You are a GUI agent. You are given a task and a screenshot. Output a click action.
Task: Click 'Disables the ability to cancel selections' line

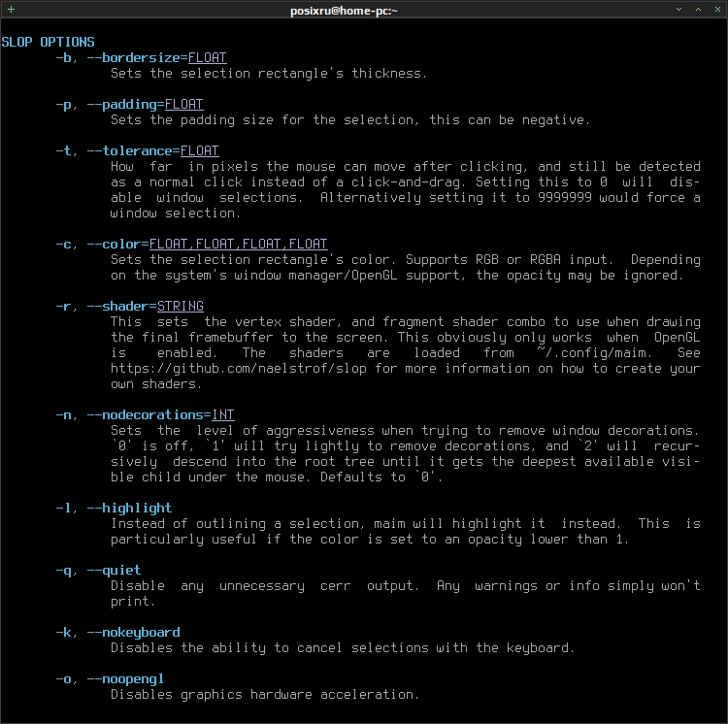(343, 648)
